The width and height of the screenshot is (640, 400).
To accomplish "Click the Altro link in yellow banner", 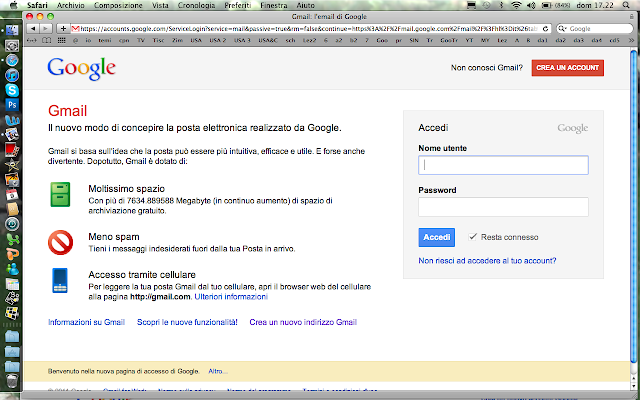I will point(218,371).
